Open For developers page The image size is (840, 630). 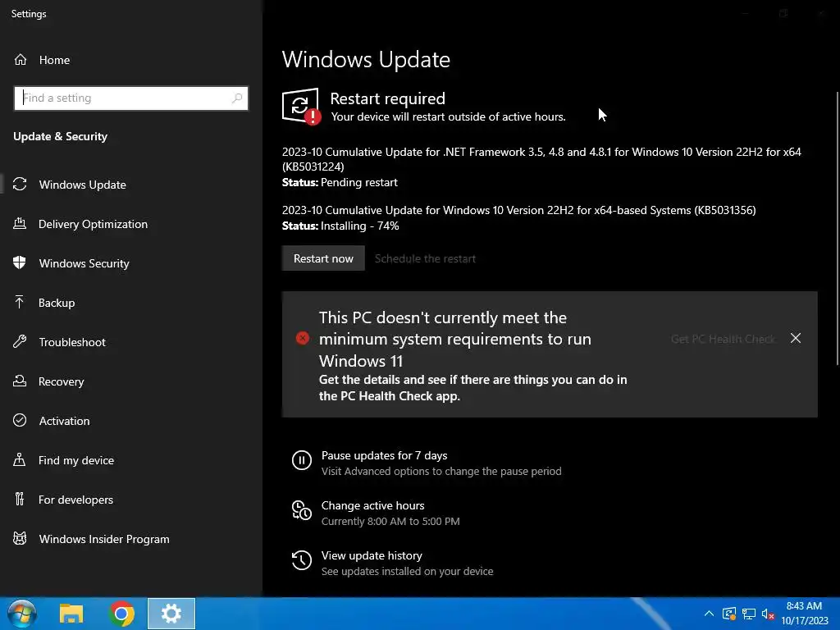coord(75,500)
